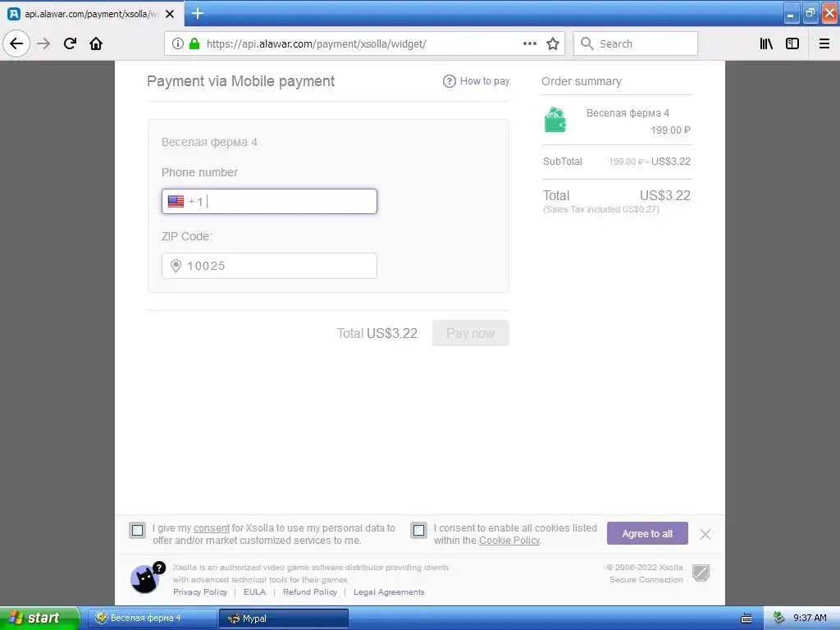Click the How to pay help icon
840x630 pixels.
449,81
